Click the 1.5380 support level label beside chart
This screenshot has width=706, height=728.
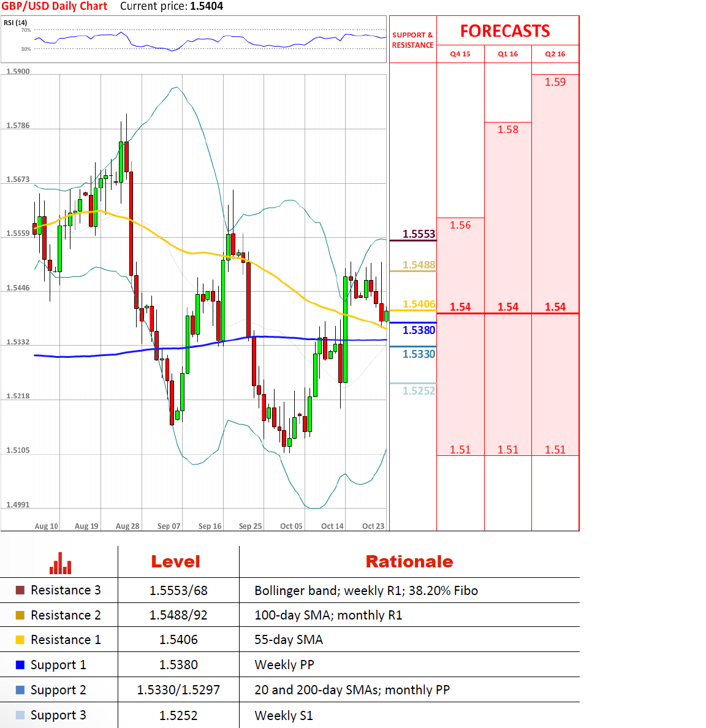(x=419, y=330)
